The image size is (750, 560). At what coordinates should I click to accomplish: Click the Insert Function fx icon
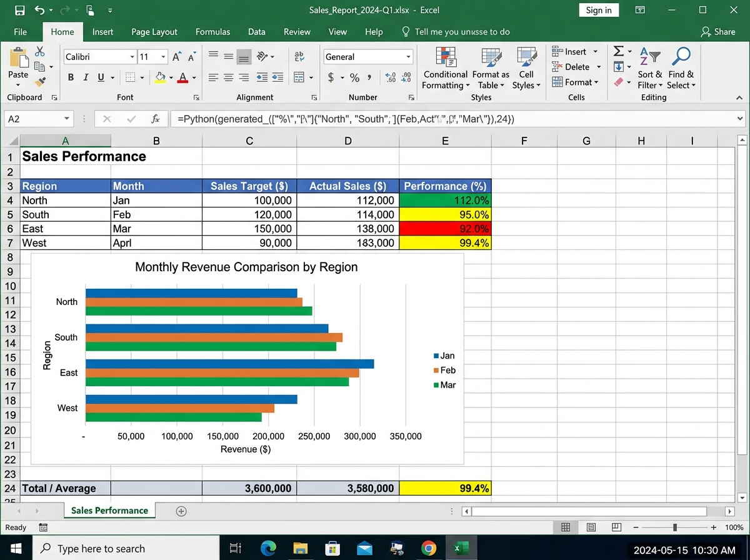pos(156,119)
